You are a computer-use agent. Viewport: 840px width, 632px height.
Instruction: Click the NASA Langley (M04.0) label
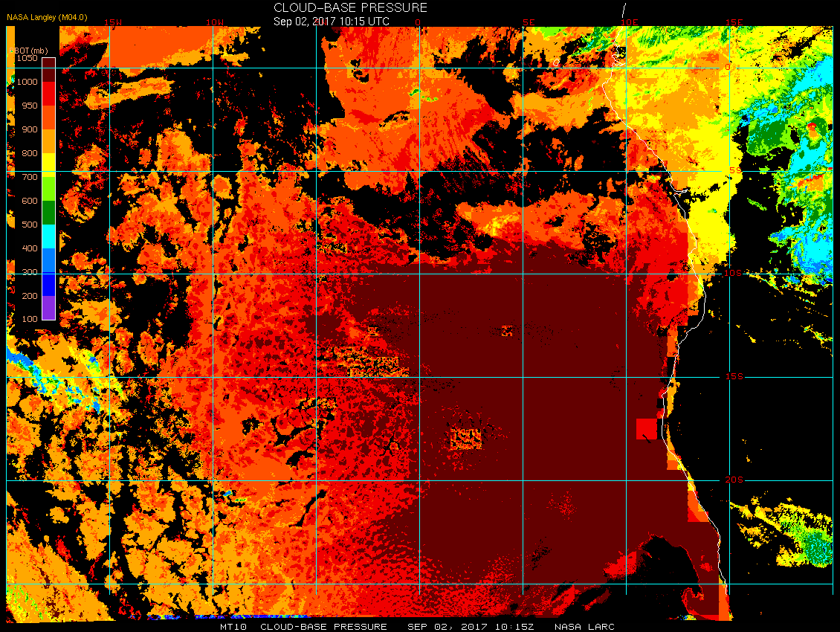[47, 17]
